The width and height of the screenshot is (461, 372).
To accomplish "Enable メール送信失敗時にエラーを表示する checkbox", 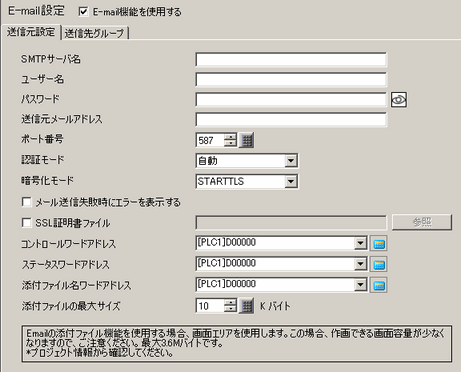I will (26, 202).
